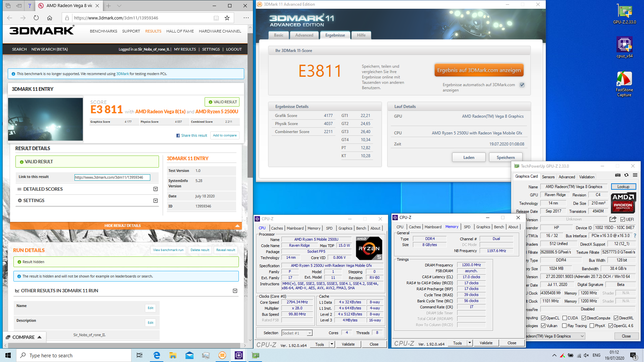The image size is (644, 362).
Task: Open Tools dropdown arrow in Memory CPU-Z
Action: (470, 343)
